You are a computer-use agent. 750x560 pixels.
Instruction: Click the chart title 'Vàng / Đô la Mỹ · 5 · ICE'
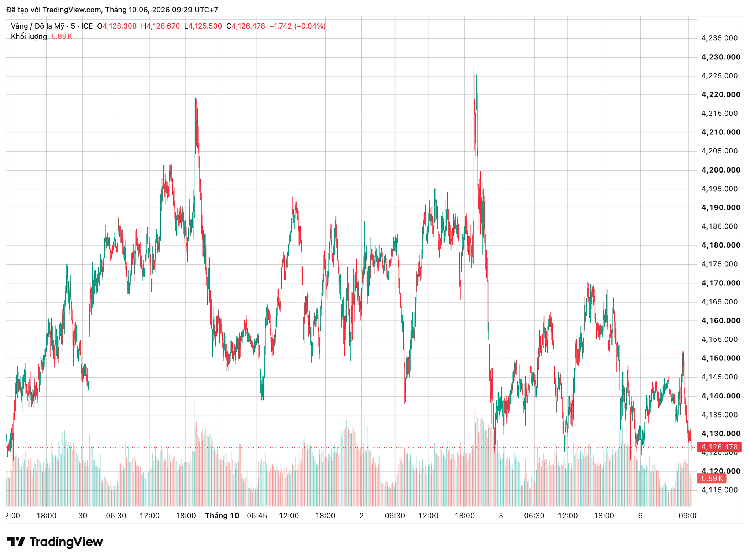click(x=52, y=26)
